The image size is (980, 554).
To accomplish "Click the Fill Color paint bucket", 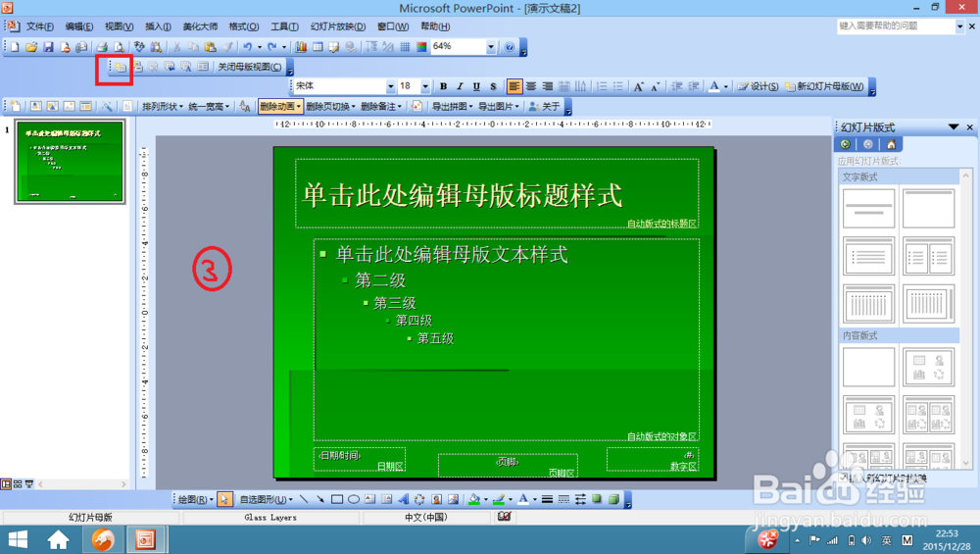I will pyautogui.click(x=474, y=499).
